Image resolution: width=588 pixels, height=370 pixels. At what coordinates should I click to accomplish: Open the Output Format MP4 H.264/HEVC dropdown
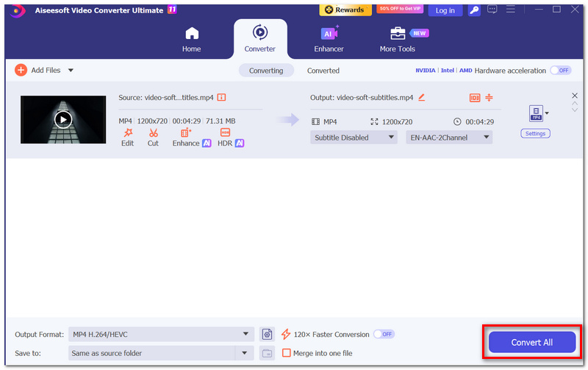[161, 334]
